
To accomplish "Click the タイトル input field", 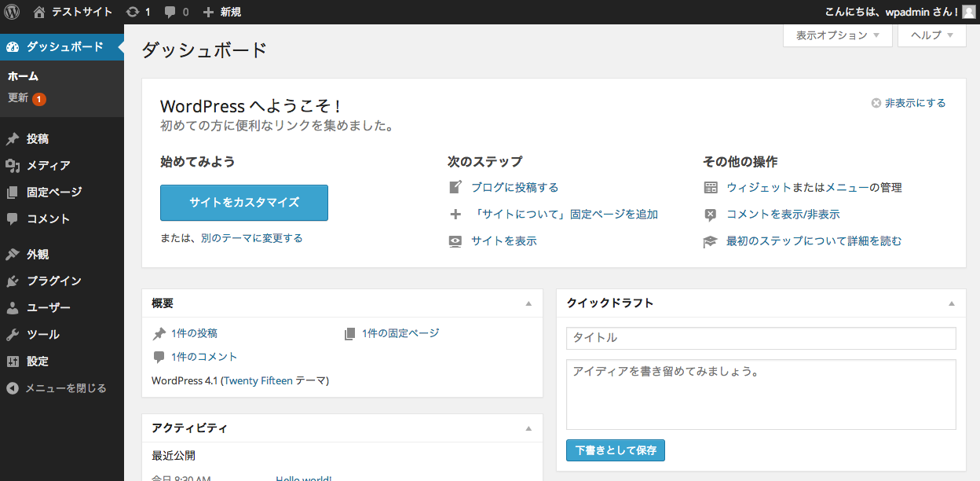I will (x=761, y=338).
